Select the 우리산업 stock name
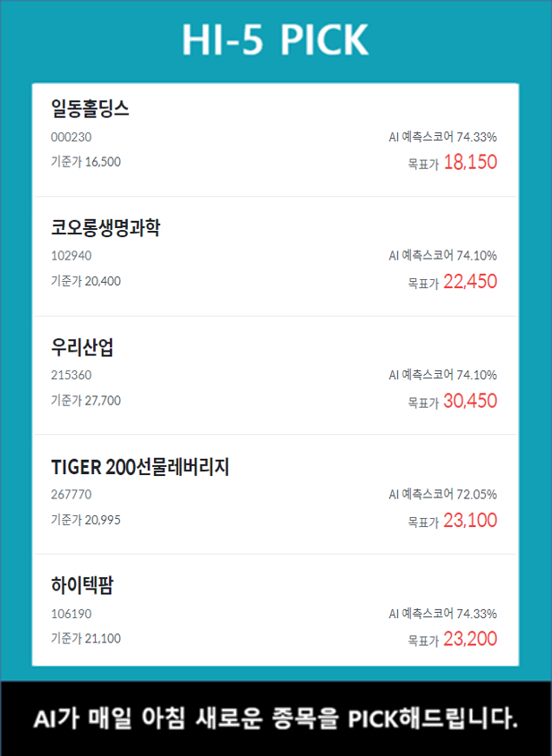552x756 pixels. coord(82,347)
